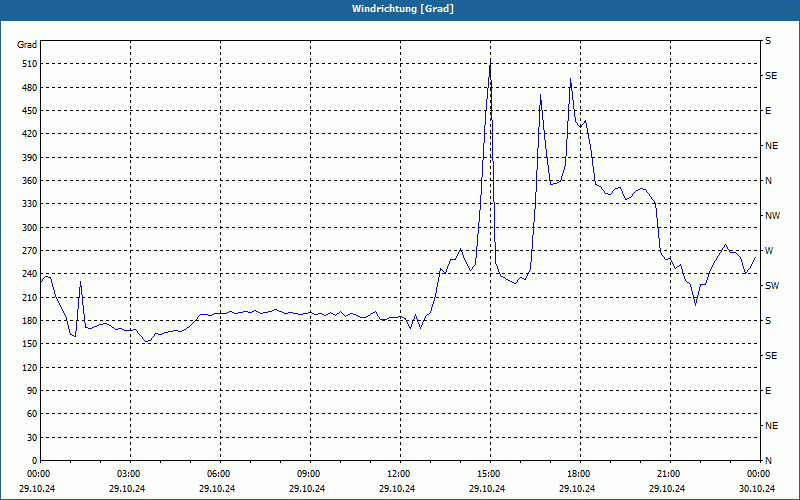Pick the 21:00 time axis label

pos(670,474)
